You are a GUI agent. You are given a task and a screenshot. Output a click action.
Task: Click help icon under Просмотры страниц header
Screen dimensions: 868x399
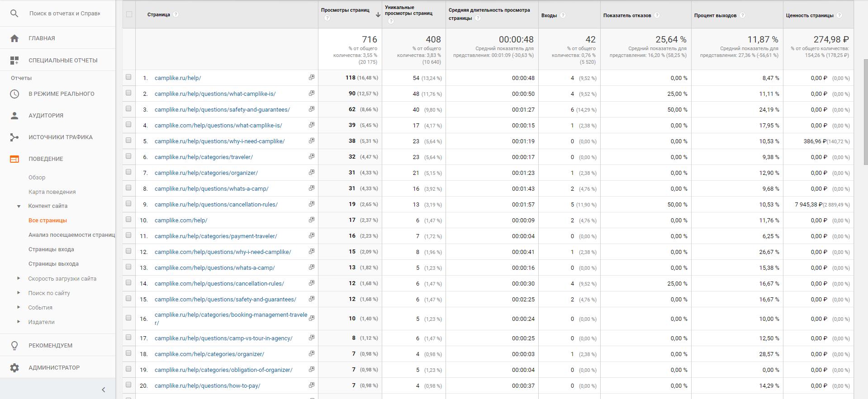click(327, 18)
